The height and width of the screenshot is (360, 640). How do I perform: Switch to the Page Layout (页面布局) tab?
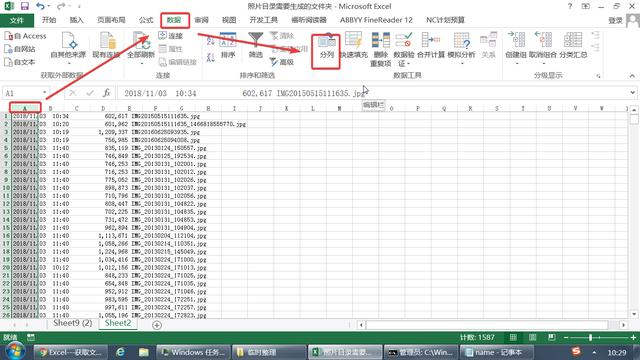click(x=111, y=20)
